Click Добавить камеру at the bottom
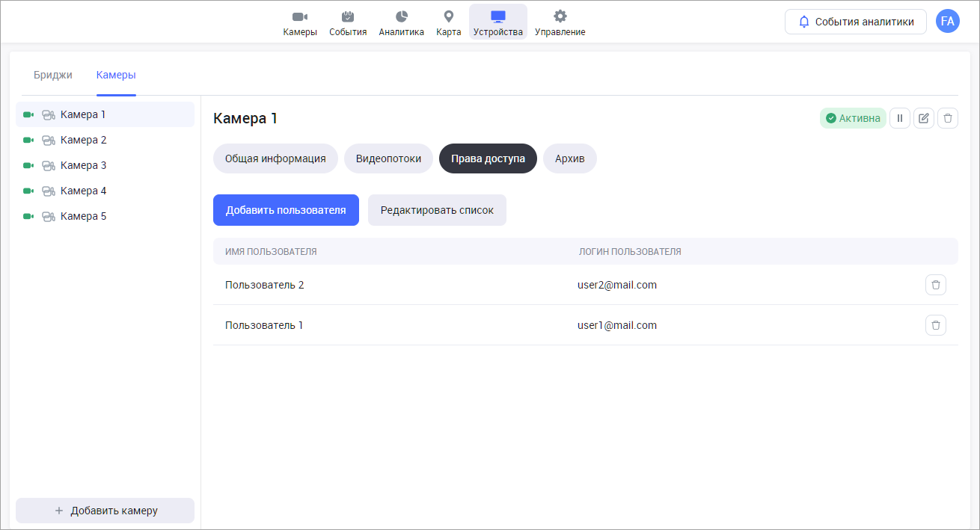This screenshot has height=530, width=980. click(x=105, y=511)
